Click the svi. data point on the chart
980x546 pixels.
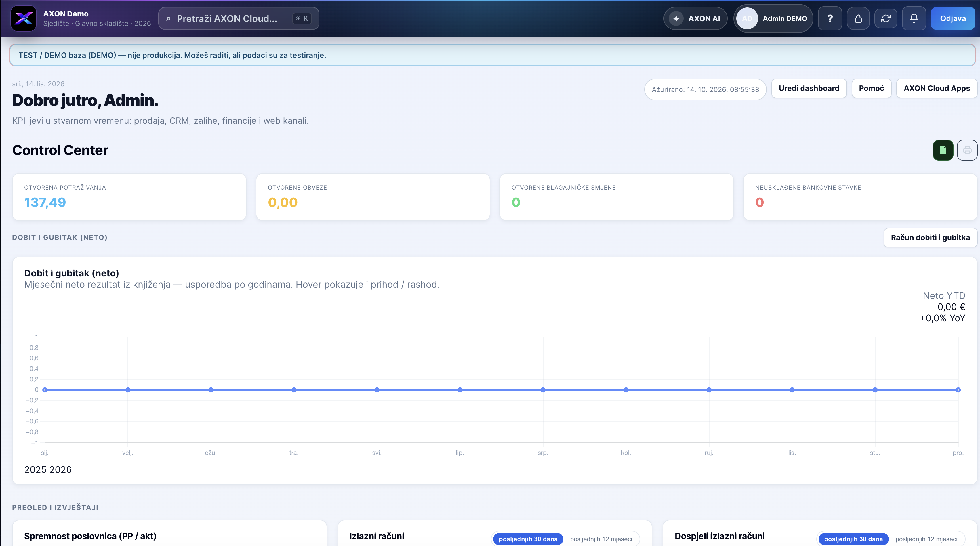click(377, 390)
